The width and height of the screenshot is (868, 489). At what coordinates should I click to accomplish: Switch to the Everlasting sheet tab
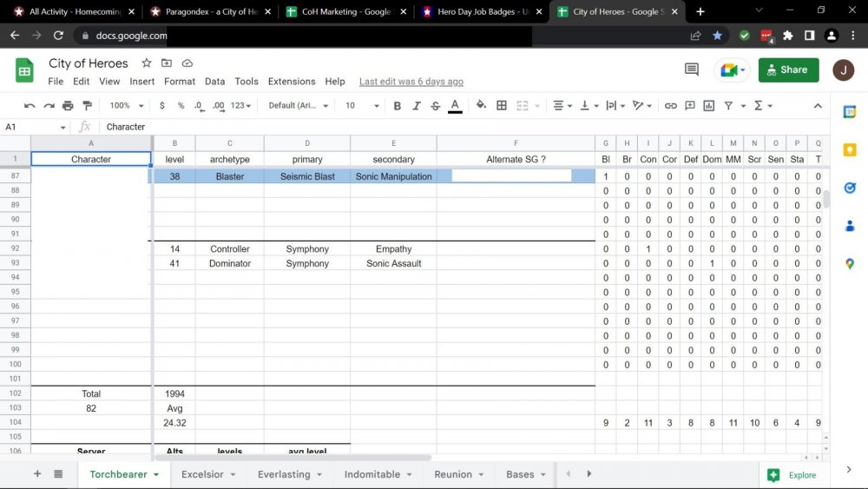point(284,474)
